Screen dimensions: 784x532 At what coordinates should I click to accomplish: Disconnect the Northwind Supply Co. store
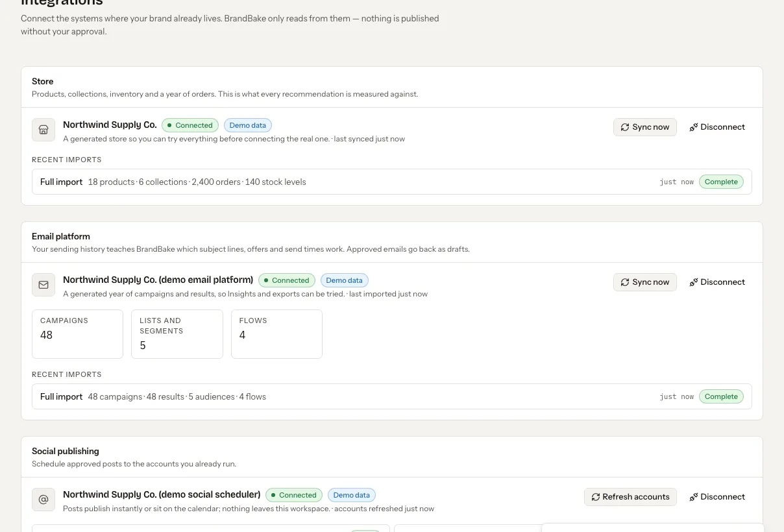pyautogui.click(x=717, y=127)
